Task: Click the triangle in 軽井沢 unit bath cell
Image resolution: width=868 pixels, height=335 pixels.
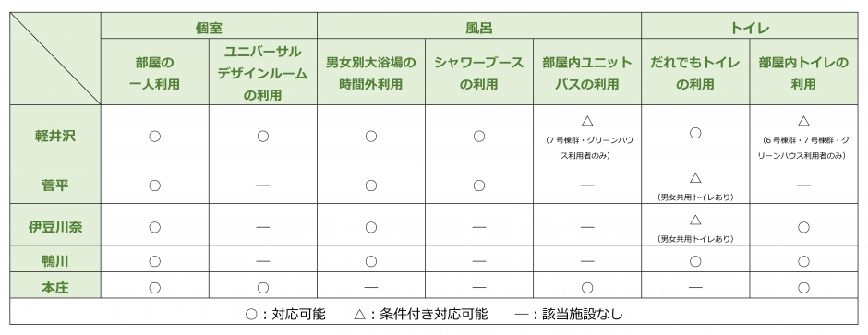Action: pos(587,121)
